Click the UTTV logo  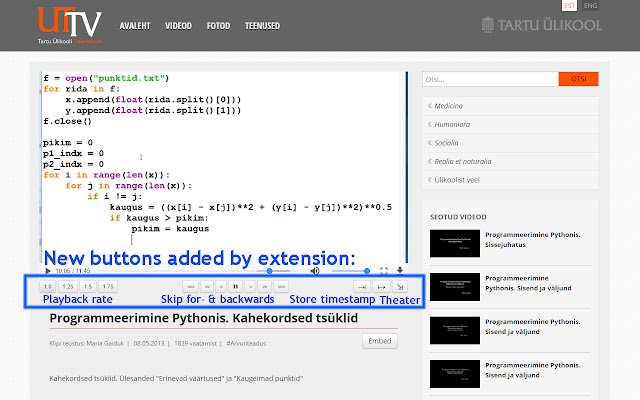click(x=69, y=25)
